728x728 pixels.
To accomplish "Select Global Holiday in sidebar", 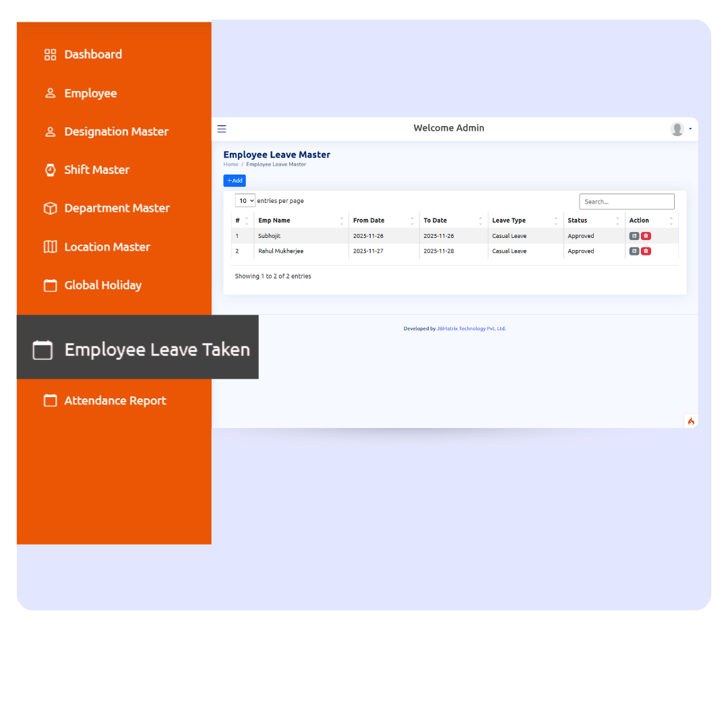I will pos(102,285).
